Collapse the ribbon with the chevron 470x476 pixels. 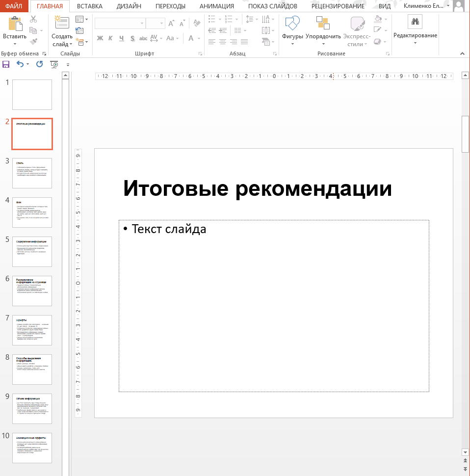(x=462, y=53)
